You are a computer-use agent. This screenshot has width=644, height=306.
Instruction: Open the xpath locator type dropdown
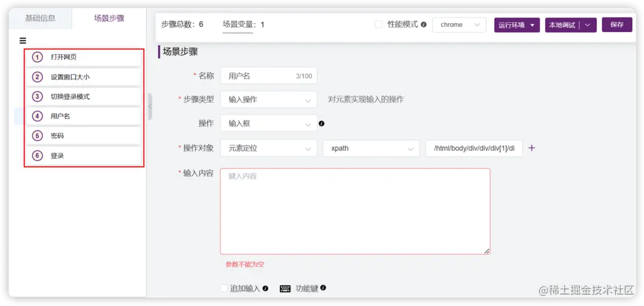tap(371, 148)
